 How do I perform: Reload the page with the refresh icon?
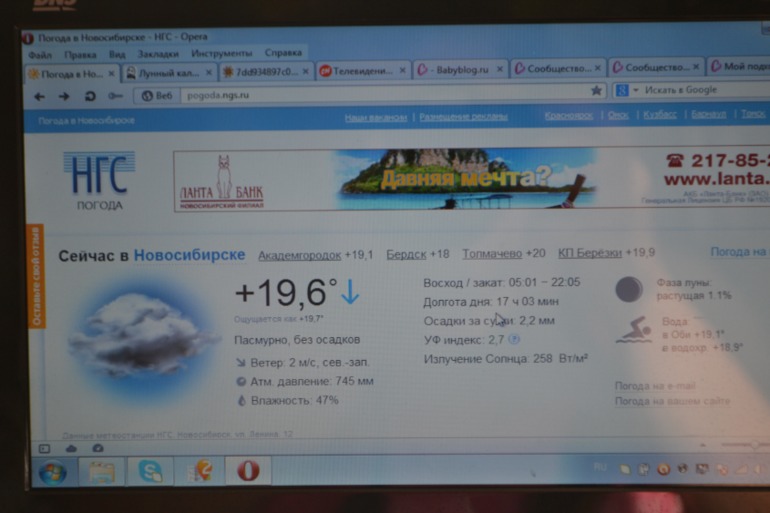tap(90, 96)
